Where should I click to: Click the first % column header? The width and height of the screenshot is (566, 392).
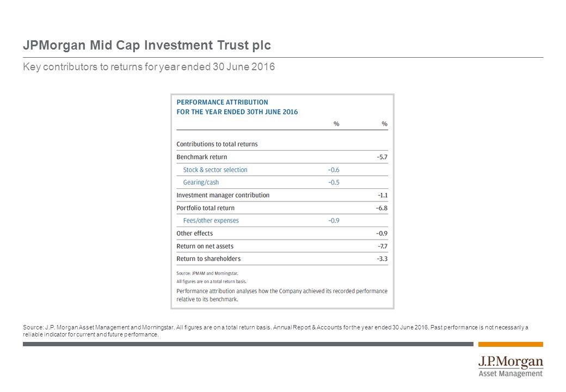click(x=336, y=124)
